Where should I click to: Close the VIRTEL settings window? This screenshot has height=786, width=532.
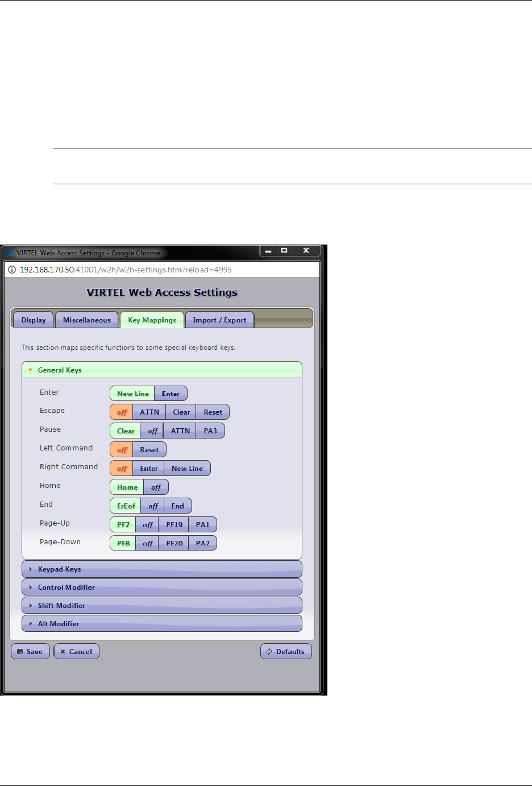(306, 251)
